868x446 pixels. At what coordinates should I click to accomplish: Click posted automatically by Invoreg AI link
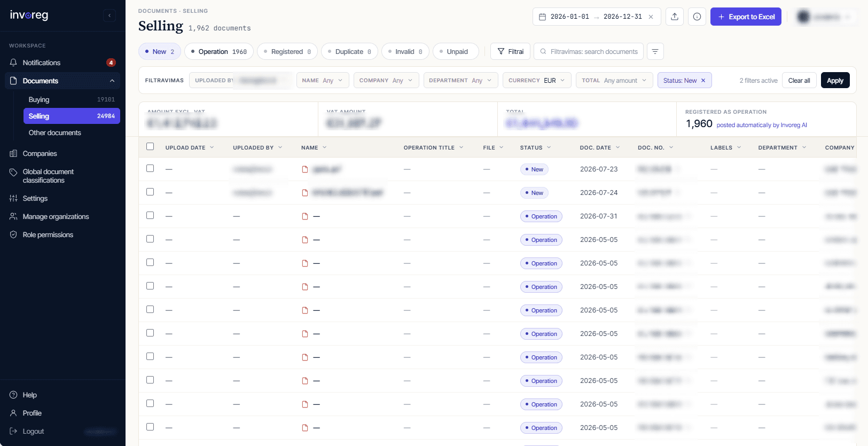point(762,125)
